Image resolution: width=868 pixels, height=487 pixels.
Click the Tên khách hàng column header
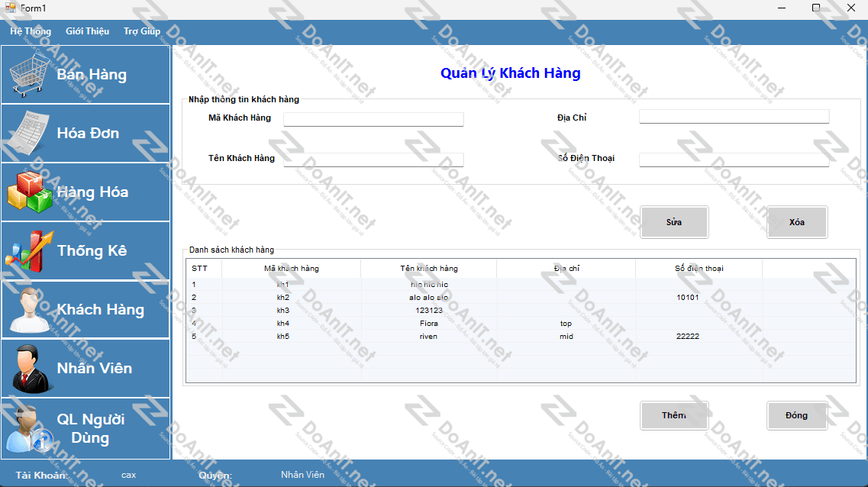pos(429,269)
